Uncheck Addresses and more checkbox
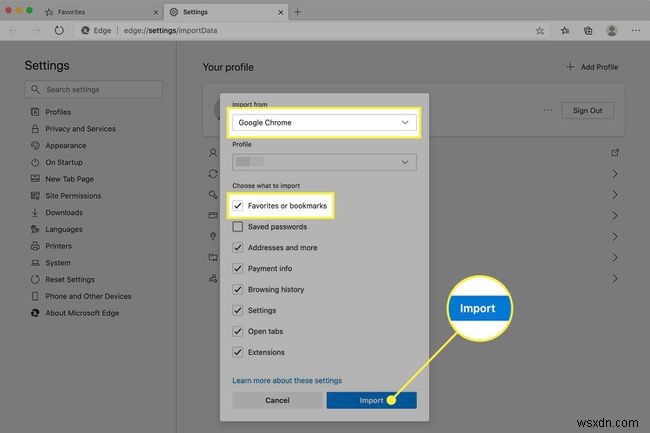The width and height of the screenshot is (650, 433). click(238, 247)
